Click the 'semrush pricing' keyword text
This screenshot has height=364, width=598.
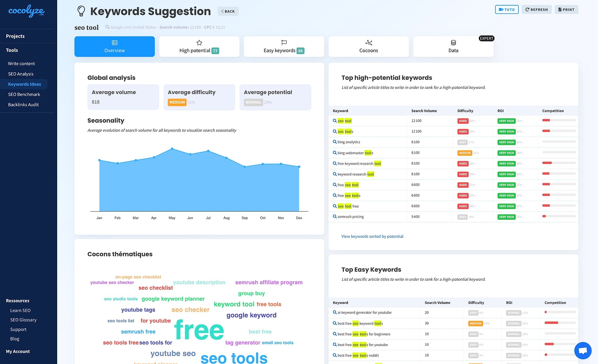click(x=351, y=217)
